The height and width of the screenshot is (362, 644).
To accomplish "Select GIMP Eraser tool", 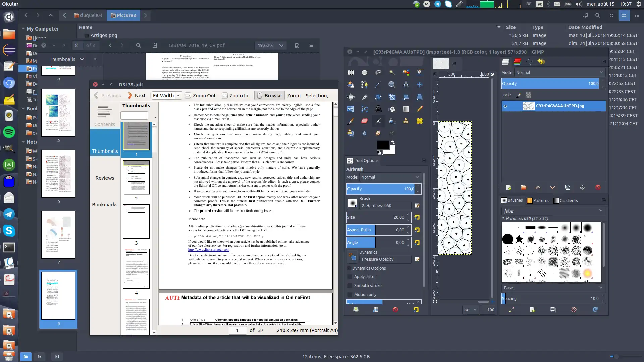I will tap(364, 121).
